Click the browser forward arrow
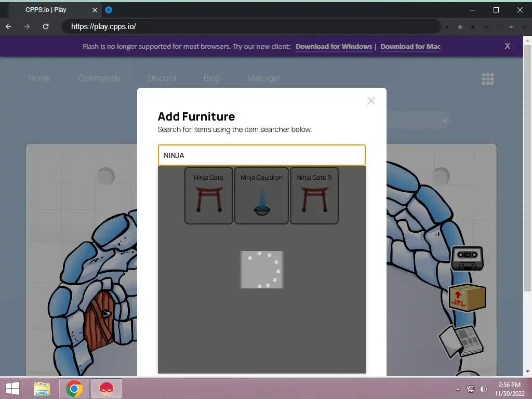This screenshot has height=399, width=532. pos(27,26)
